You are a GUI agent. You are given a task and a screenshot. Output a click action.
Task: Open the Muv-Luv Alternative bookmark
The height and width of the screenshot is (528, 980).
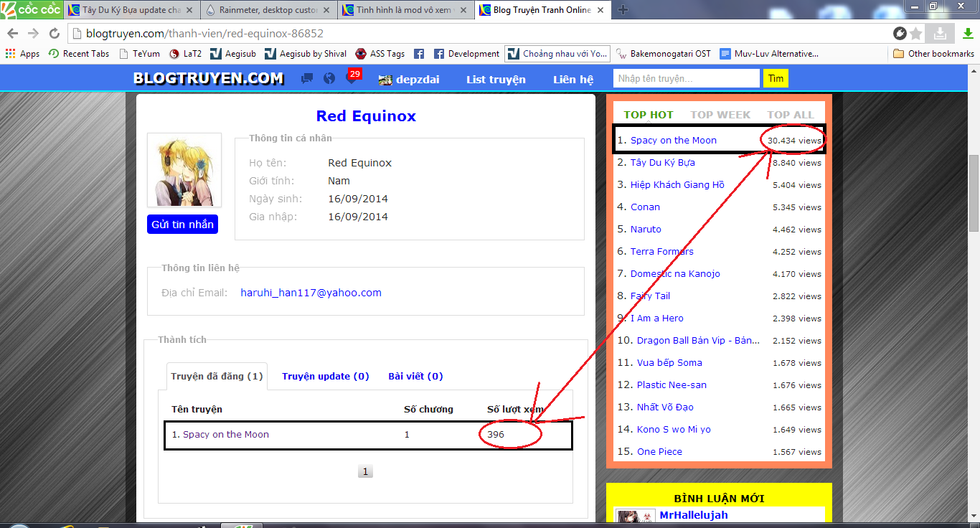pos(769,54)
